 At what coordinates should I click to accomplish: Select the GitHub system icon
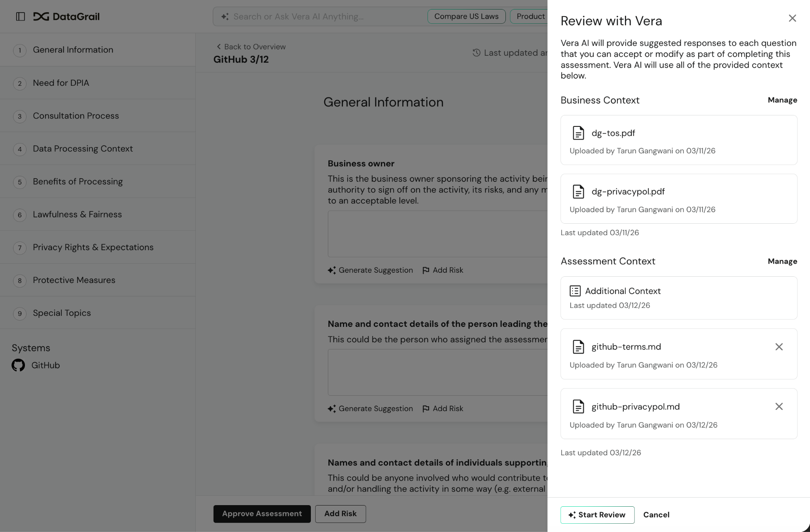click(17, 365)
